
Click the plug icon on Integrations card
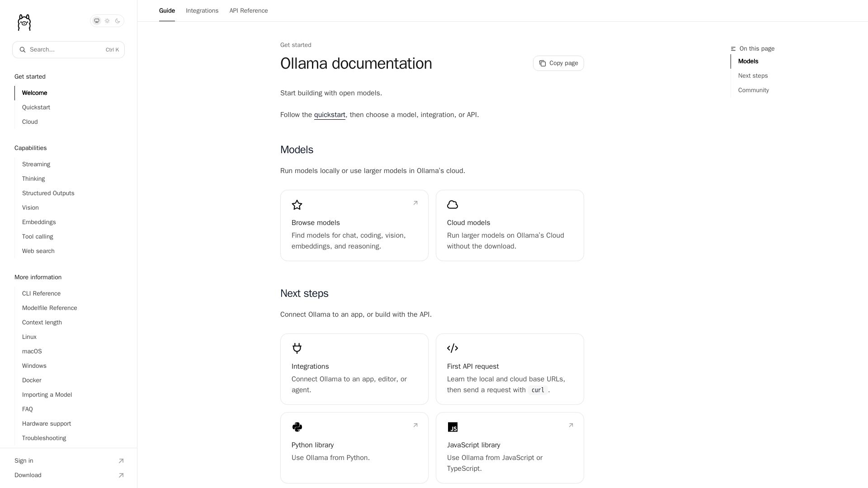tap(297, 348)
